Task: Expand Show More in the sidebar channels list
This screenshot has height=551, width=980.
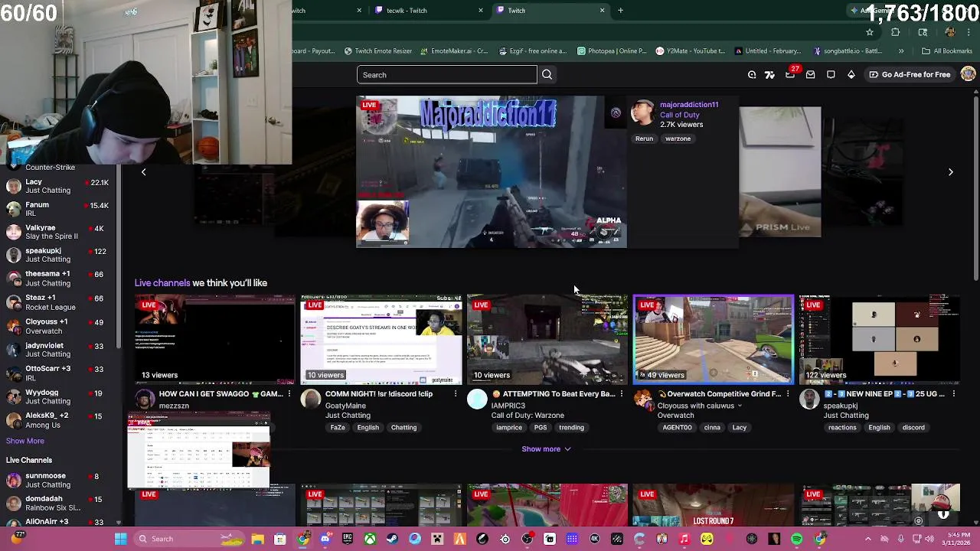Action: 25,441
